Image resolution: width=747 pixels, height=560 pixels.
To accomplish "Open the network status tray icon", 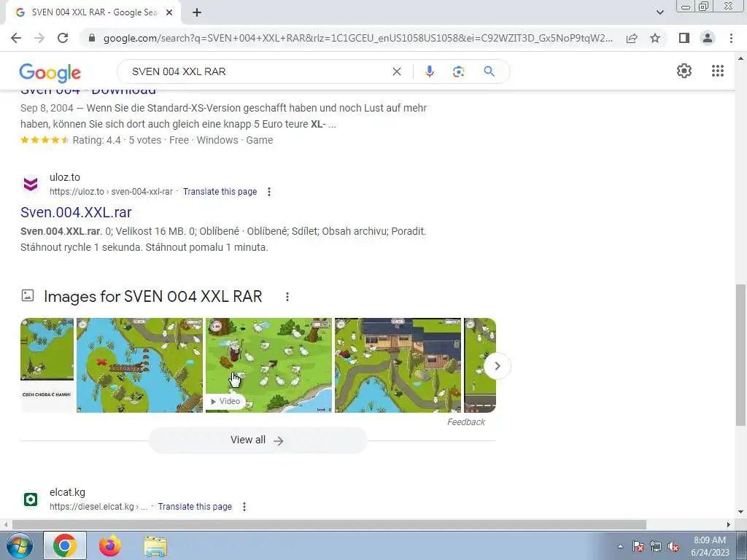I will point(656,547).
